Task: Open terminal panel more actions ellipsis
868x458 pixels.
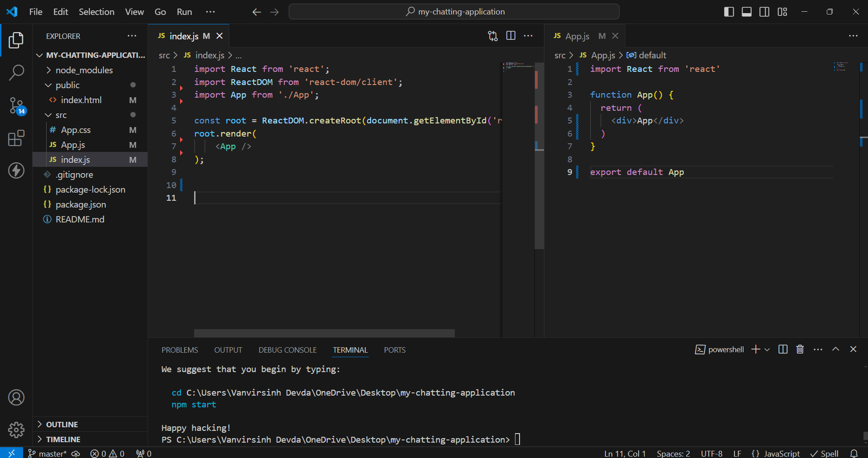Action: 818,349
